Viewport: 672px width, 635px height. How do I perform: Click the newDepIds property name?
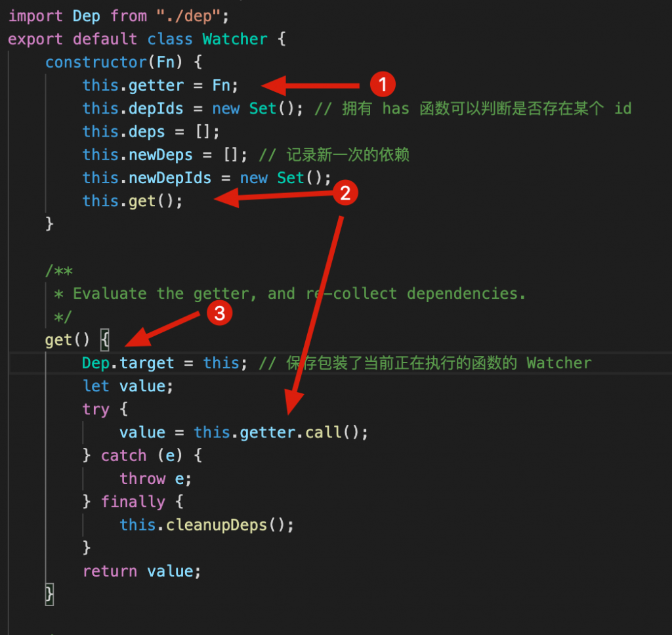pos(170,178)
